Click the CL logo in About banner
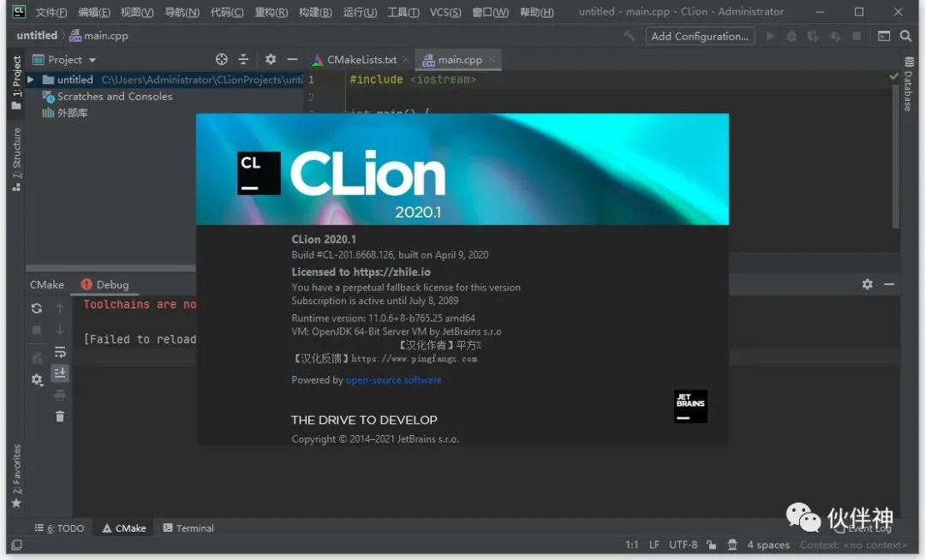The height and width of the screenshot is (560, 925). 259,173
